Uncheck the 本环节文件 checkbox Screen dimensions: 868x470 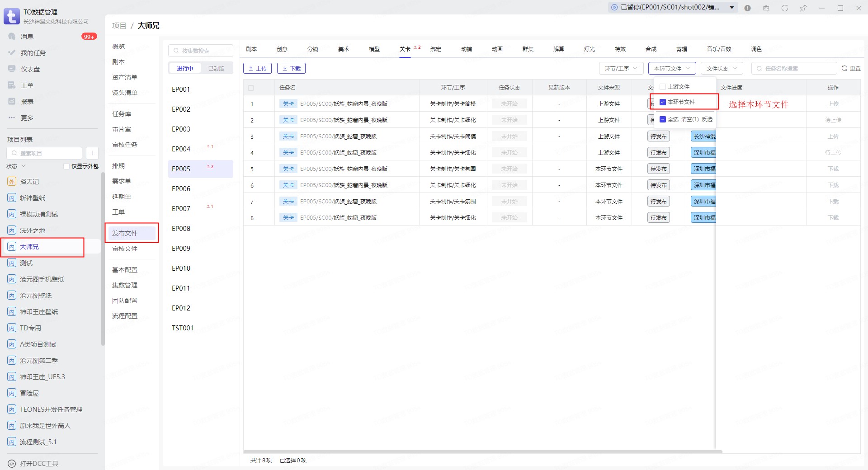663,102
